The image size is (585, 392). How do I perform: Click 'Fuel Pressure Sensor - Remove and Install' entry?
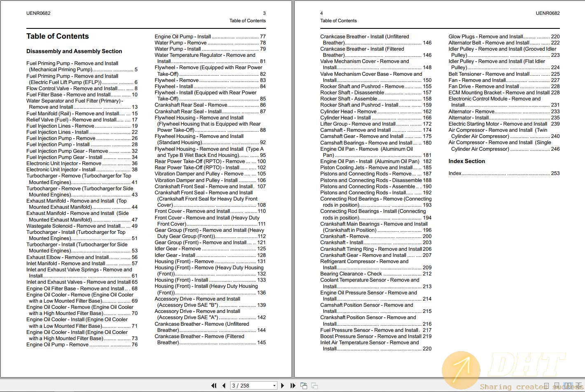pyautogui.click(x=376, y=330)
